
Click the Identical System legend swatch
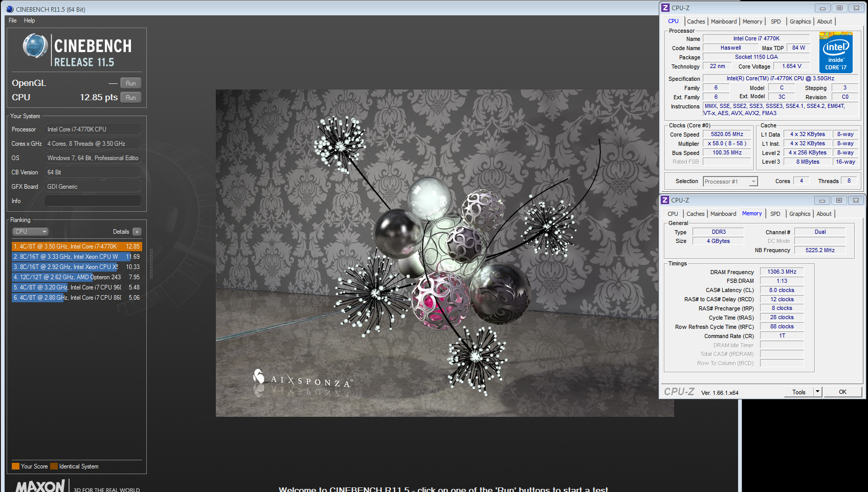(54, 466)
